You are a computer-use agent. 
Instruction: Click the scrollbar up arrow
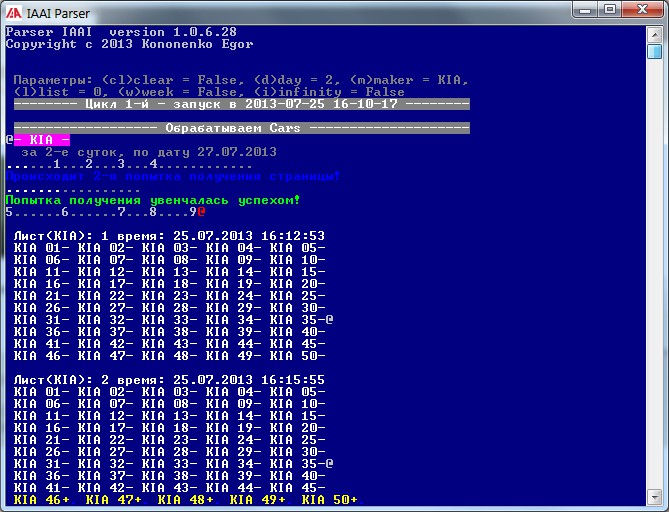[x=654, y=35]
